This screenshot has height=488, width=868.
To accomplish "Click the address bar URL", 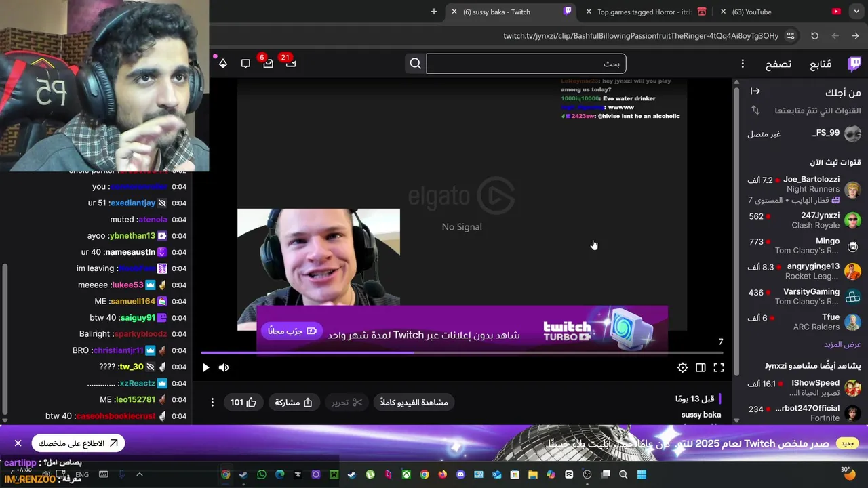I will point(640,36).
